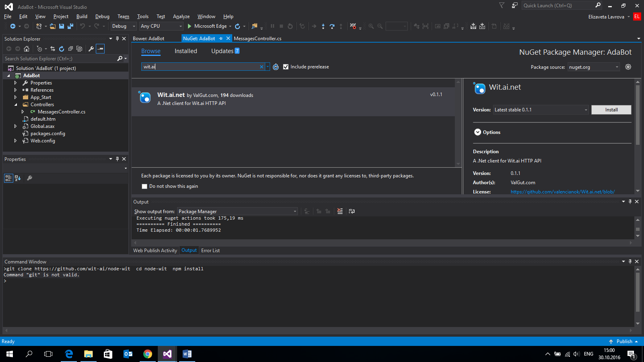
Task: Click Alphabetical sort in Properties panel
Action: 17,178
